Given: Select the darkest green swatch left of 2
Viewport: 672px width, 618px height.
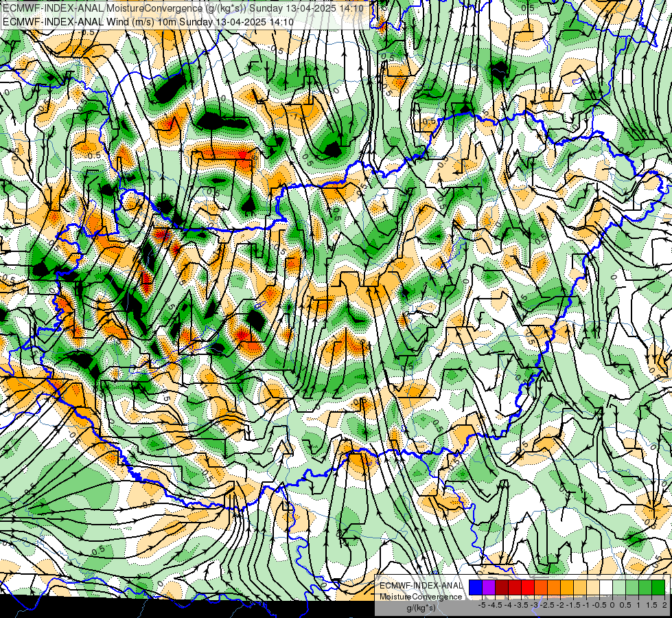Looking at the screenshot, I should 658,588.
